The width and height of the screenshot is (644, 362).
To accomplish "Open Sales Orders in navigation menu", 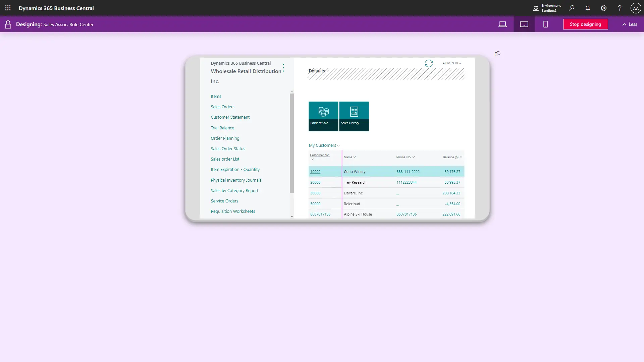I will (222, 107).
